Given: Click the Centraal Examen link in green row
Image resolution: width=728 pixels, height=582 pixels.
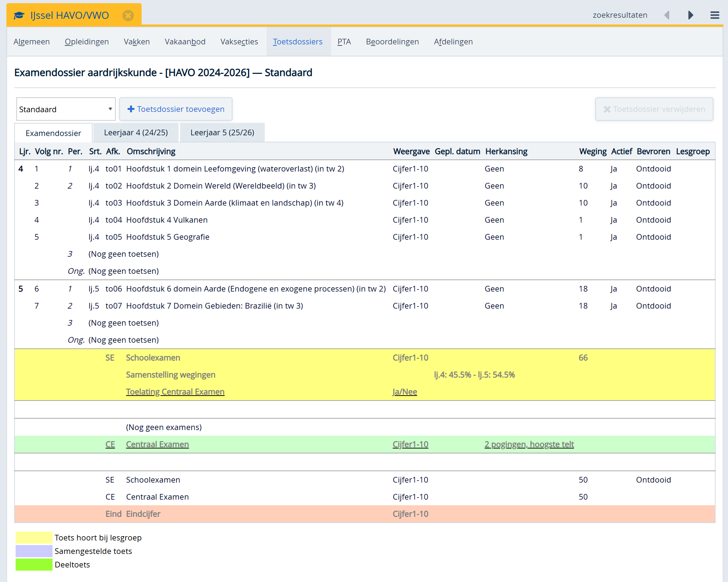Looking at the screenshot, I should pos(157,444).
